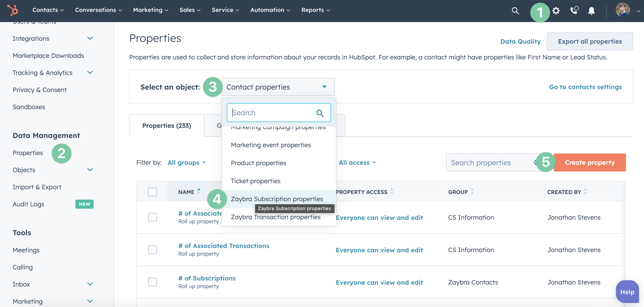The width and height of the screenshot is (644, 307).
Task: Open Properties under Data Management
Action: pyautogui.click(x=28, y=153)
